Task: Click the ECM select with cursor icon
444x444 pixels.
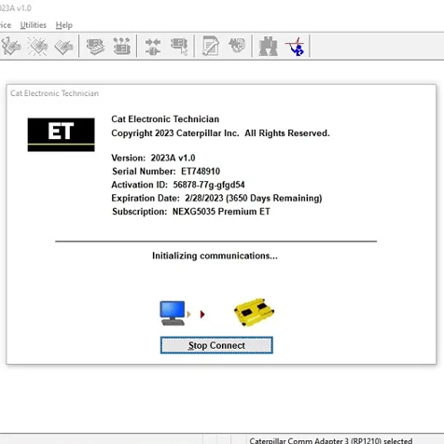Action: 179,46
